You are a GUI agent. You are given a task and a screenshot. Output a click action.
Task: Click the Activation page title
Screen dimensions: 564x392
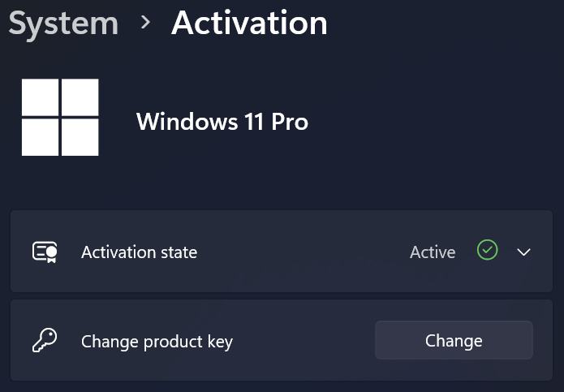(x=249, y=24)
